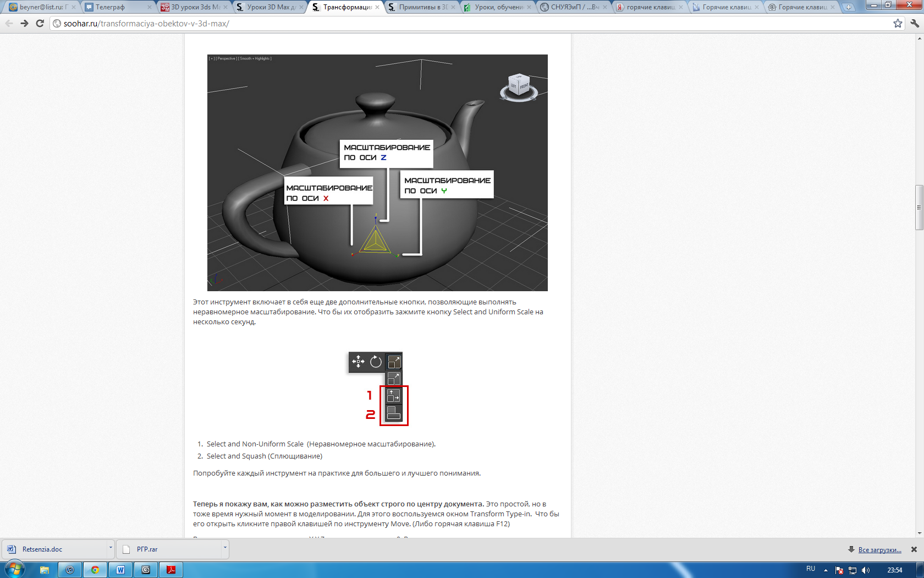Image resolution: width=924 pixels, height=578 pixels.
Task: Switch to the Примитивы в 3D tab
Action: [421, 7]
